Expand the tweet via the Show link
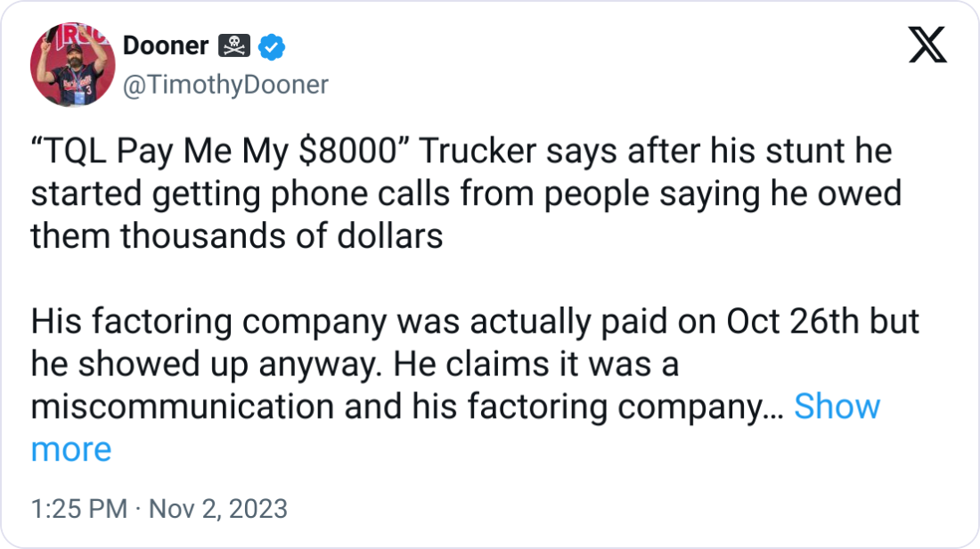 coord(836,406)
